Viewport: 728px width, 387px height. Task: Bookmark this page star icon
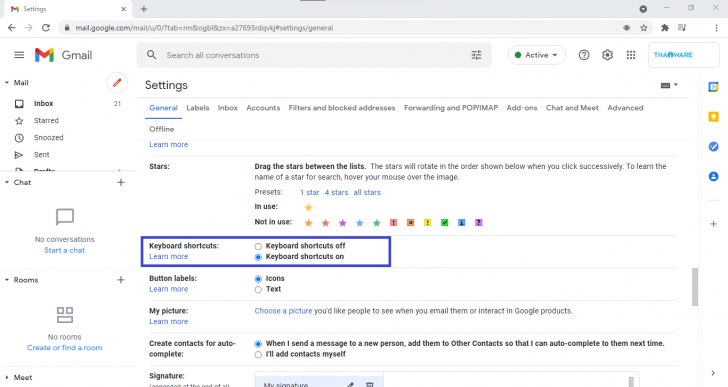tap(644, 28)
